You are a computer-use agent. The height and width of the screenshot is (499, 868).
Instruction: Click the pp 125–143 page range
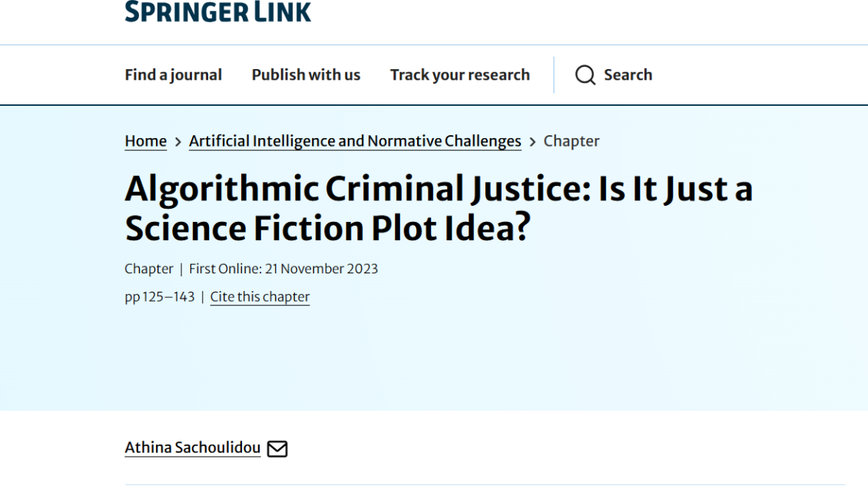pyautogui.click(x=160, y=297)
